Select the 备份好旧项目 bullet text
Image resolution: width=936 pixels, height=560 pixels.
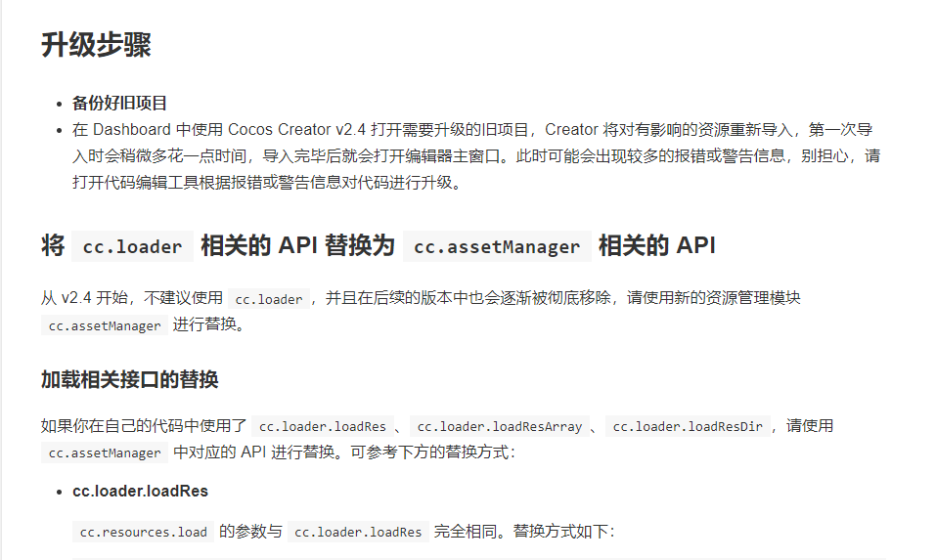click(x=119, y=103)
